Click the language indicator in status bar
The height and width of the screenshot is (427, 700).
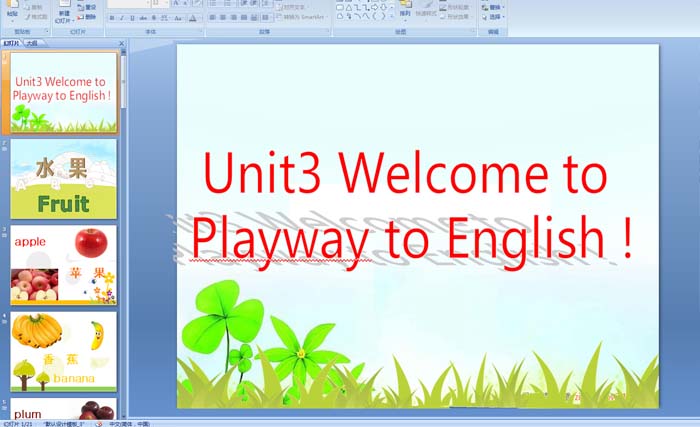point(129,424)
